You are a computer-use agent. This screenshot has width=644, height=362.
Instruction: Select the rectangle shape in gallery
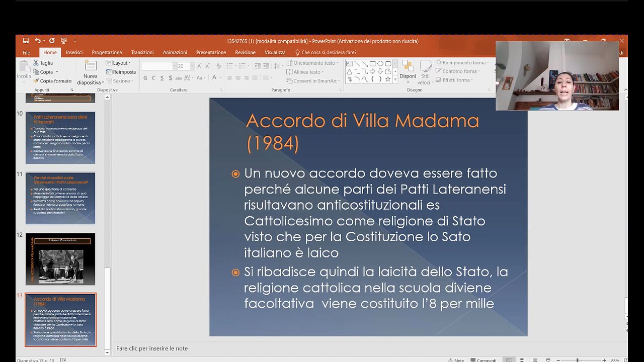(372, 64)
